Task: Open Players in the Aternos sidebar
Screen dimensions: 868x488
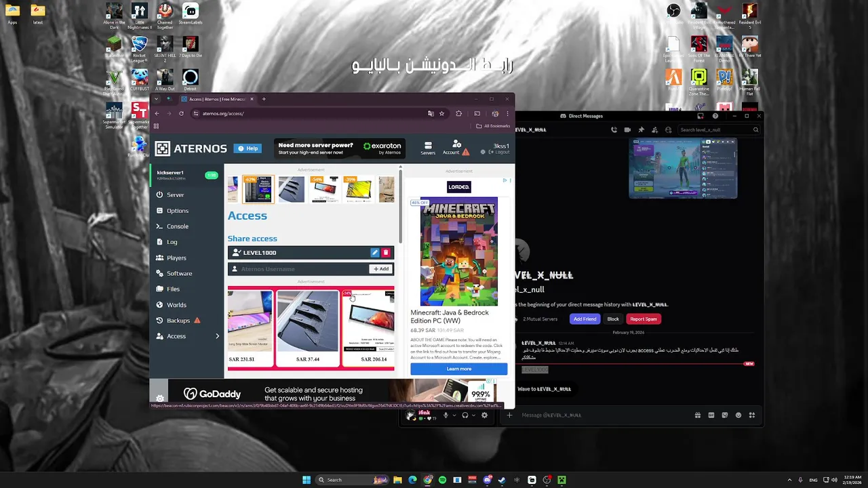Action: pos(176,258)
